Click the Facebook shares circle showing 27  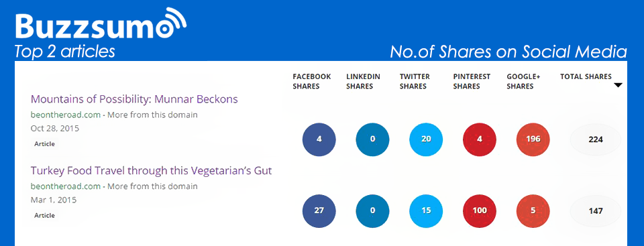(319, 211)
